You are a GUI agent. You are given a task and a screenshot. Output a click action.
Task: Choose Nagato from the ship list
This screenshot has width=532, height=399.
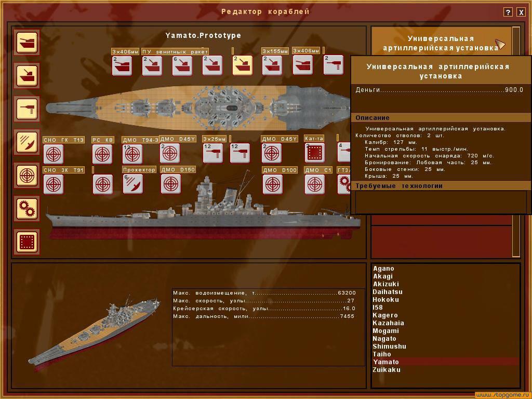coord(384,339)
